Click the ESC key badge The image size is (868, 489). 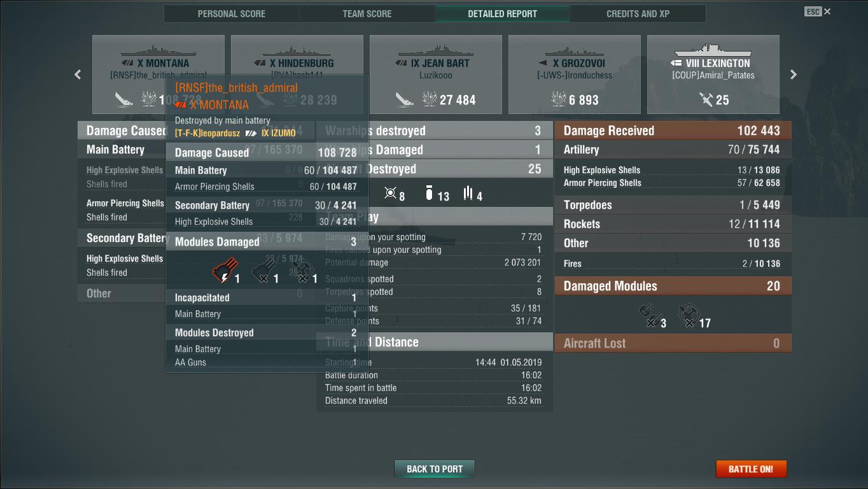click(813, 11)
